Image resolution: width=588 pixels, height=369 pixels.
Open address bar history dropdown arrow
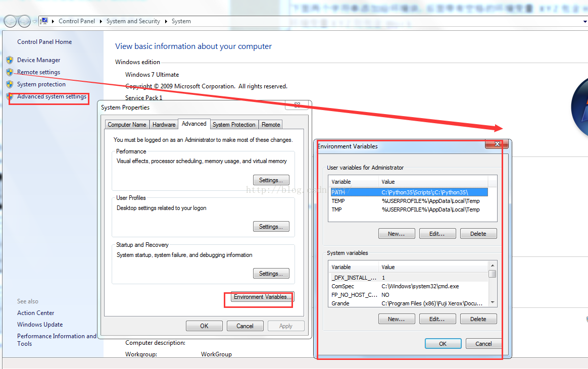[x=585, y=22]
